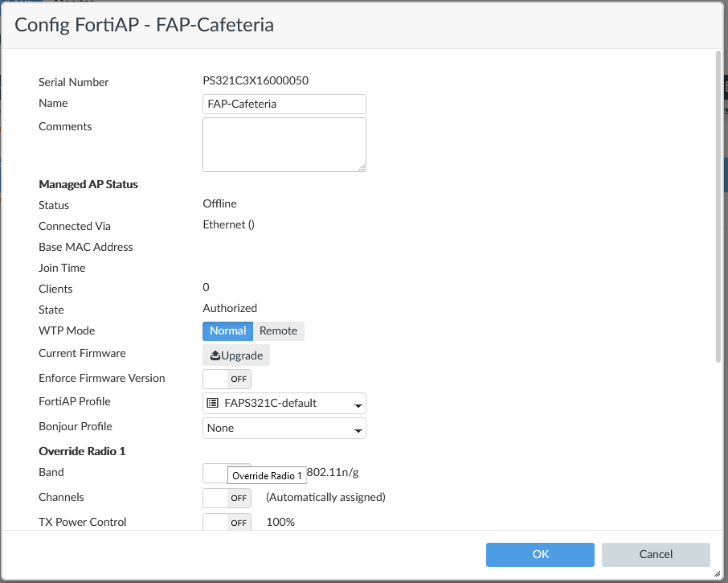Turn on TX Power Control override
728x583 pixels.
click(x=227, y=523)
